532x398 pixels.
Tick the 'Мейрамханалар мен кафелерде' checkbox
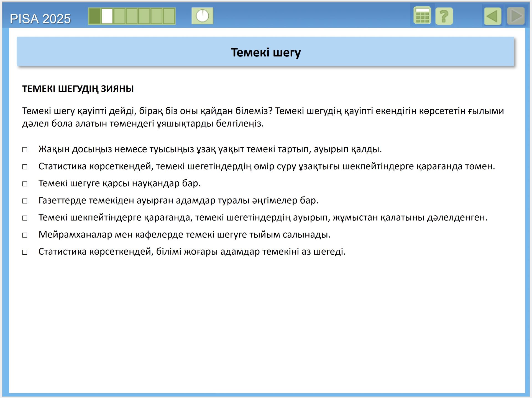[25, 235]
